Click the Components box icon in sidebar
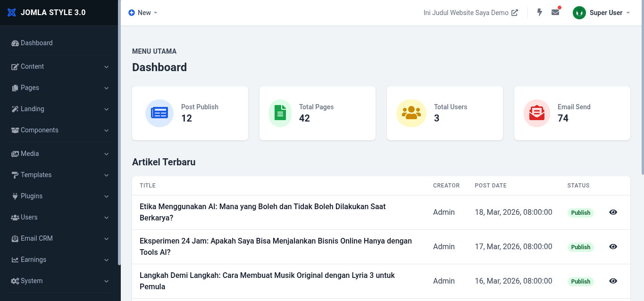 pyautogui.click(x=15, y=130)
